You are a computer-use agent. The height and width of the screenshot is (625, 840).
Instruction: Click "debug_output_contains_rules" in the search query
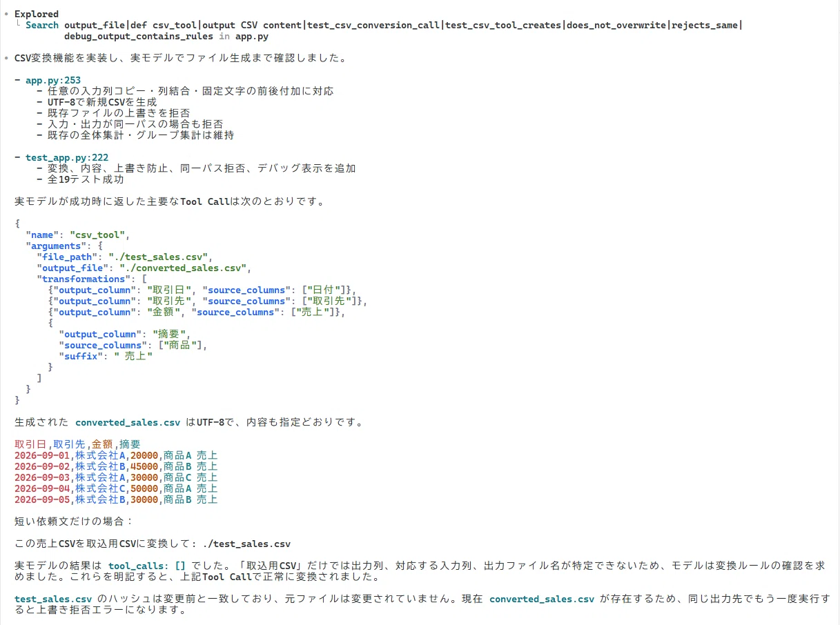click(x=139, y=36)
